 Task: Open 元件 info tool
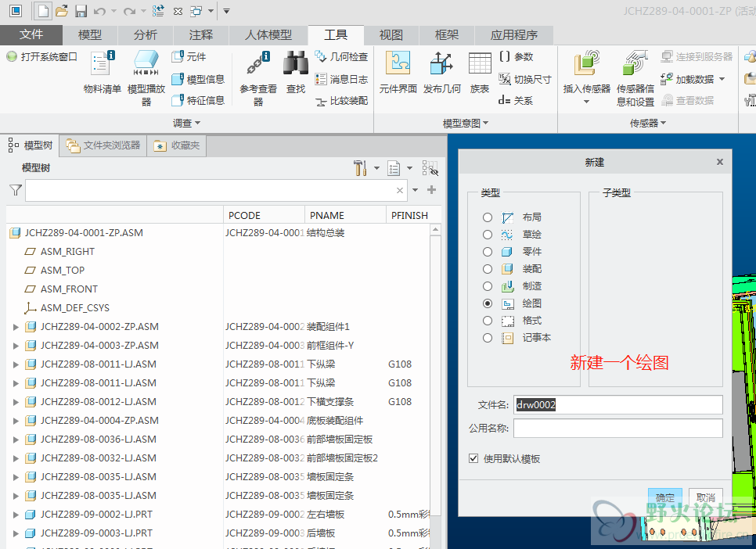click(189, 56)
